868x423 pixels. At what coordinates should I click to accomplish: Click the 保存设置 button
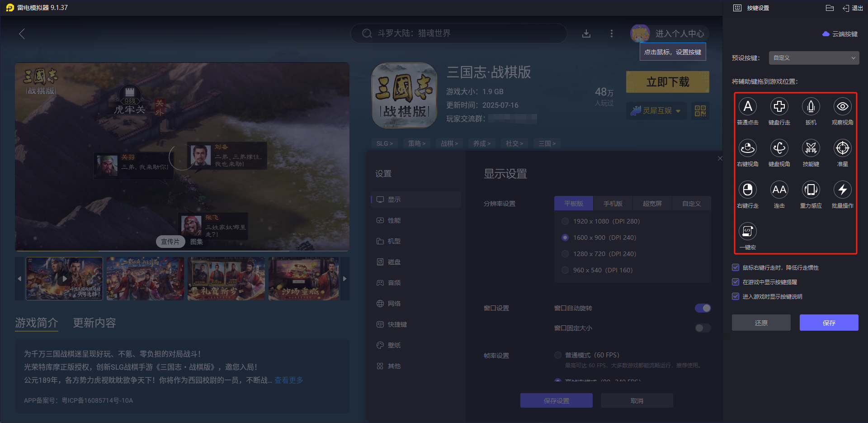557,400
